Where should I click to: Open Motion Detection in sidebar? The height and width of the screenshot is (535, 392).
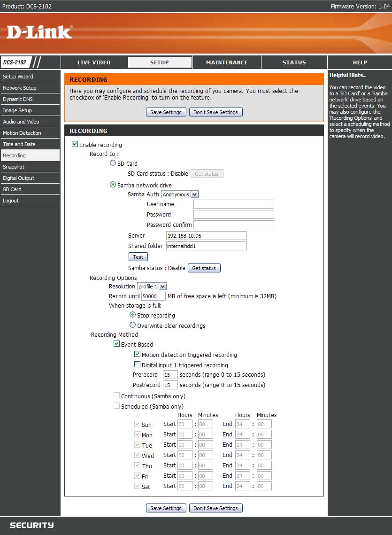(x=22, y=133)
